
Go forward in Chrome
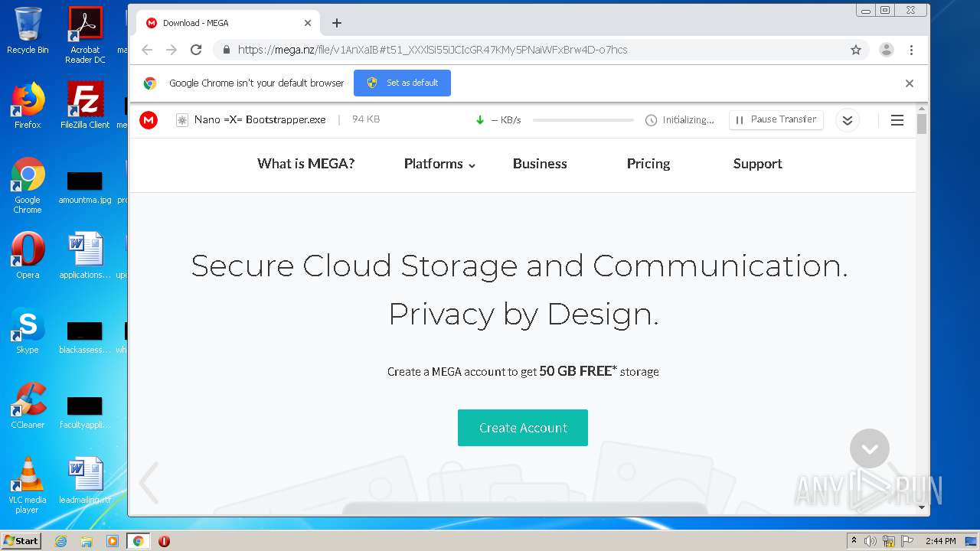coord(171,50)
